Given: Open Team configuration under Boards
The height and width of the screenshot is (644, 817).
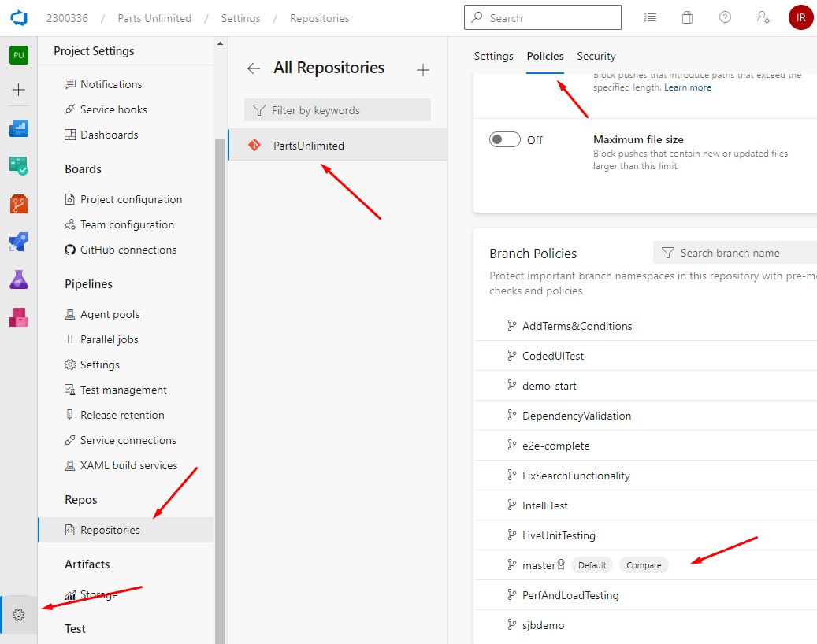Looking at the screenshot, I should pyautogui.click(x=126, y=224).
